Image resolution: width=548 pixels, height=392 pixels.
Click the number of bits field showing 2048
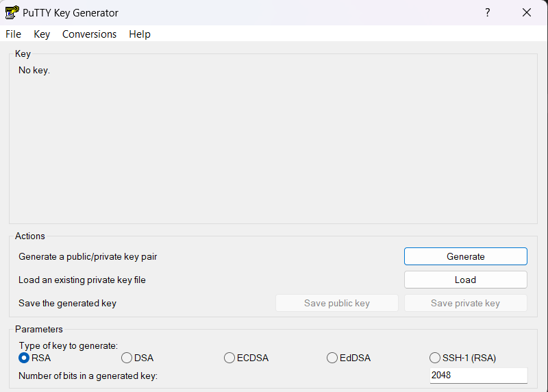tap(478, 376)
